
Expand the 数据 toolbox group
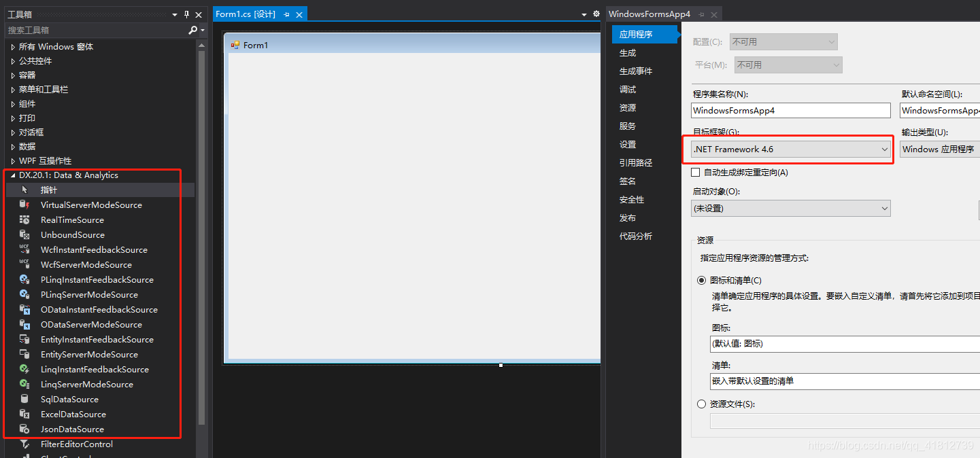click(x=13, y=147)
